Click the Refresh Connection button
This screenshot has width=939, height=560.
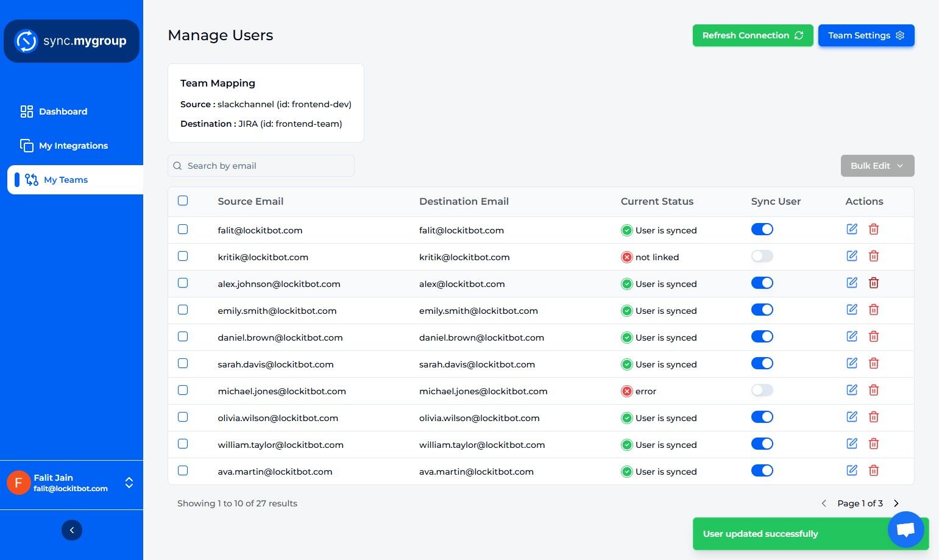[x=753, y=35]
